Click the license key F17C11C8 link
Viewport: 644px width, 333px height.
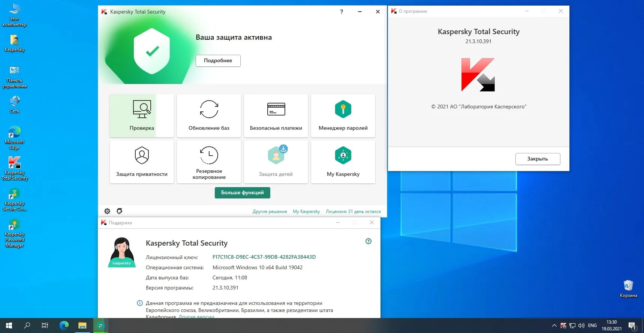pyautogui.click(x=264, y=257)
